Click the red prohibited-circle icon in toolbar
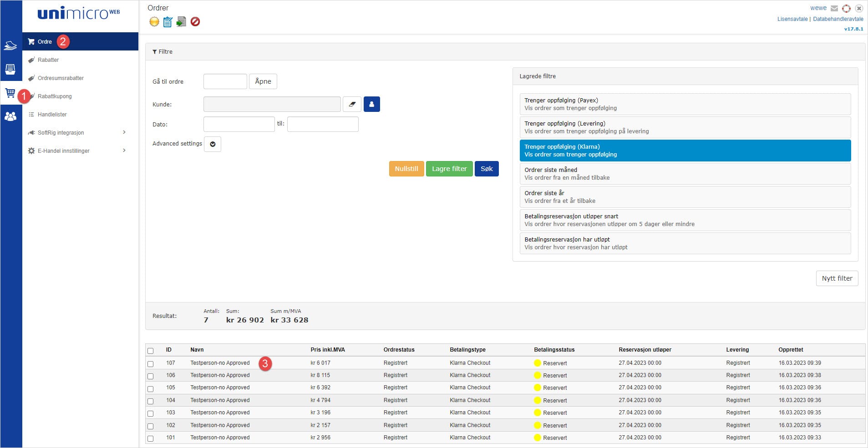 click(x=195, y=21)
